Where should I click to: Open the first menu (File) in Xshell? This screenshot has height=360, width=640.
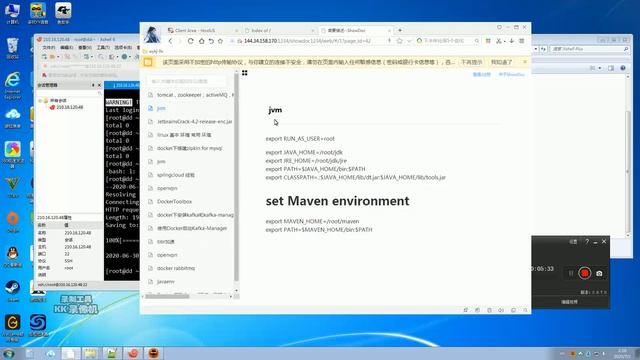pyautogui.click(x=48, y=48)
